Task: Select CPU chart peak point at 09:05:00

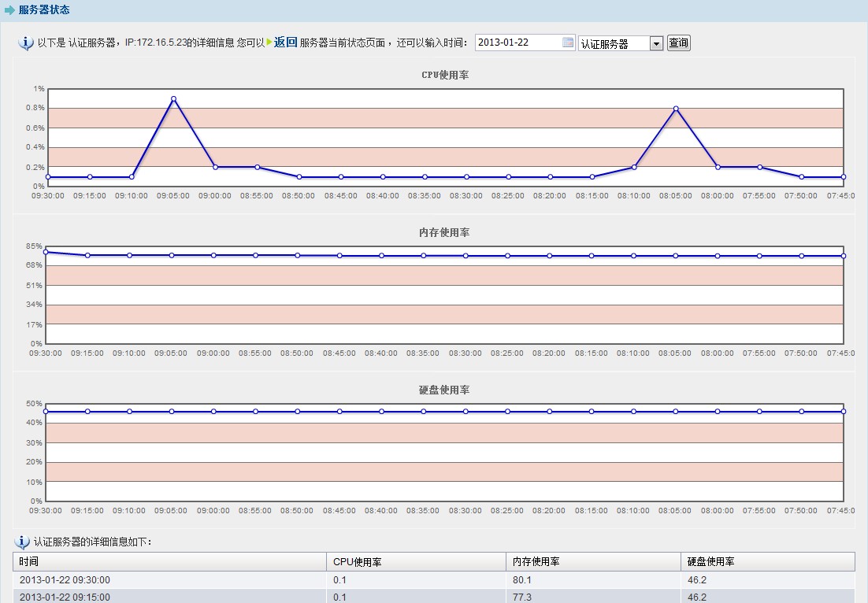Action: coord(173,99)
